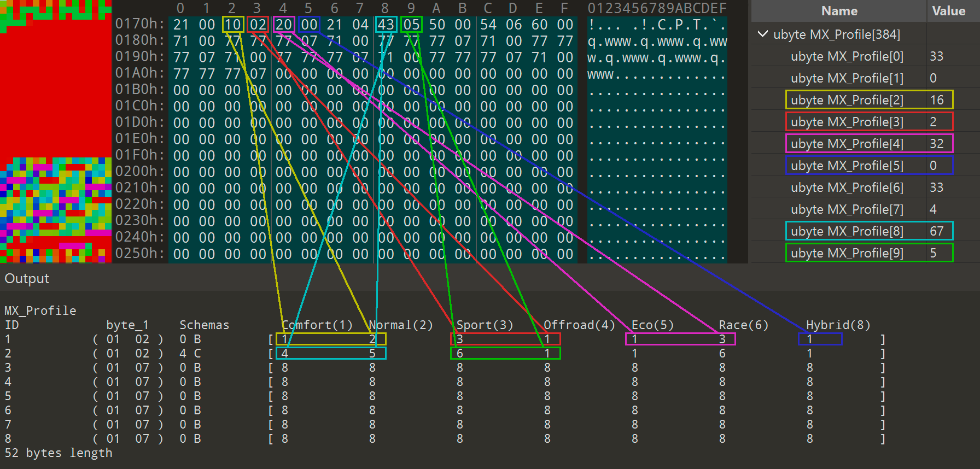This screenshot has width=980, height=469.
Task: Click the colored mini-map overview on the left
Action: pyautogui.click(x=56, y=131)
